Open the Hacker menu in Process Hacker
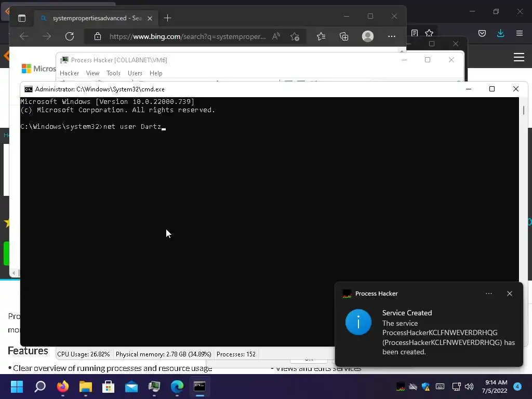This screenshot has width=532, height=399. click(x=69, y=73)
